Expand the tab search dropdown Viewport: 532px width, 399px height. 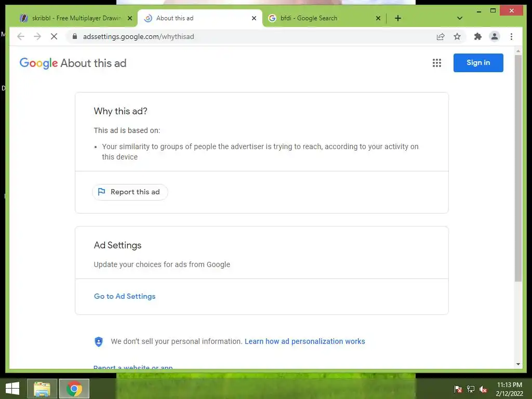pos(460,18)
